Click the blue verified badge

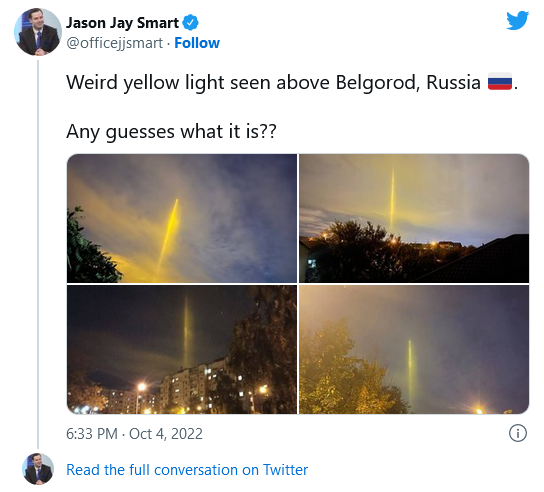pos(190,23)
